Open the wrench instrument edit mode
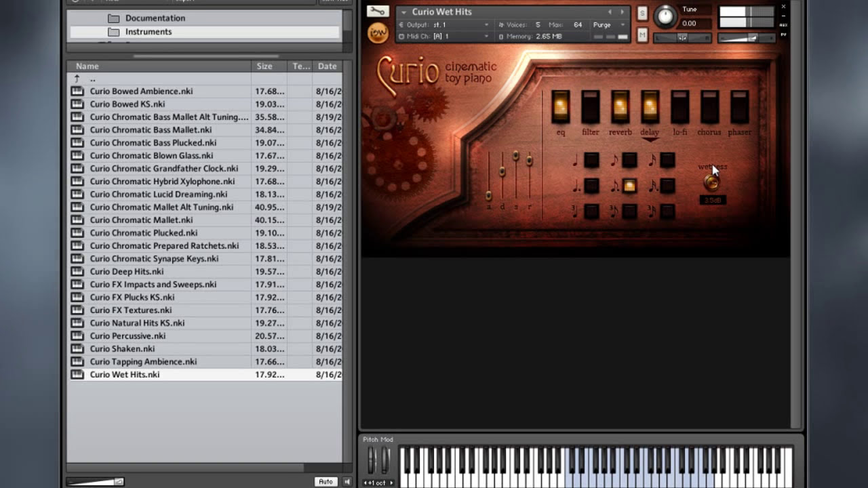 pyautogui.click(x=377, y=12)
